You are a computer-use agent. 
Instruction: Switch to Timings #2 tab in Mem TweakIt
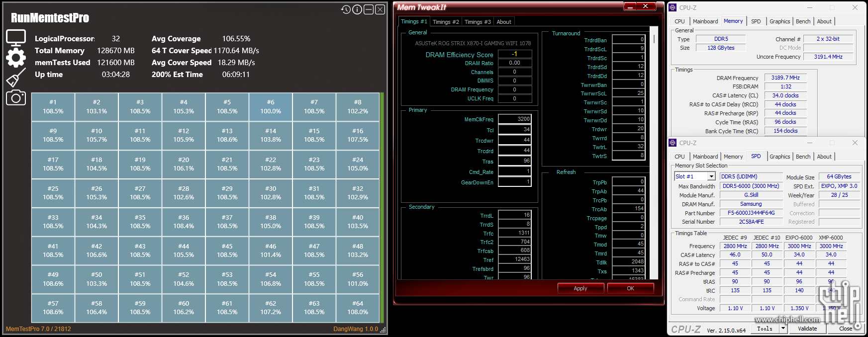tap(446, 22)
